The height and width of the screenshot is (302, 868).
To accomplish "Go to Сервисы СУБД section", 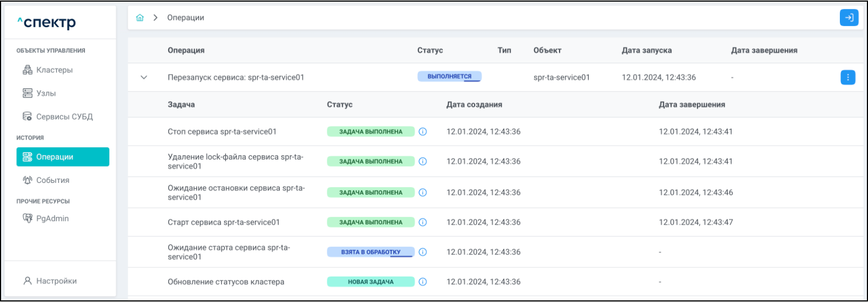I will [64, 116].
